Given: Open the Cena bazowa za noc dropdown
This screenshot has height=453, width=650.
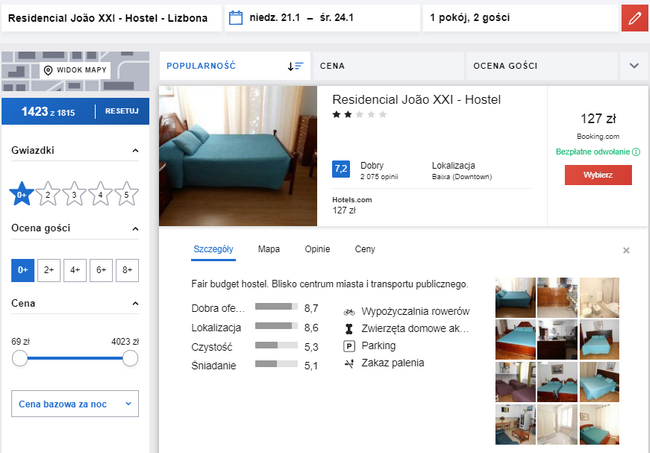Looking at the screenshot, I should click(x=75, y=403).
